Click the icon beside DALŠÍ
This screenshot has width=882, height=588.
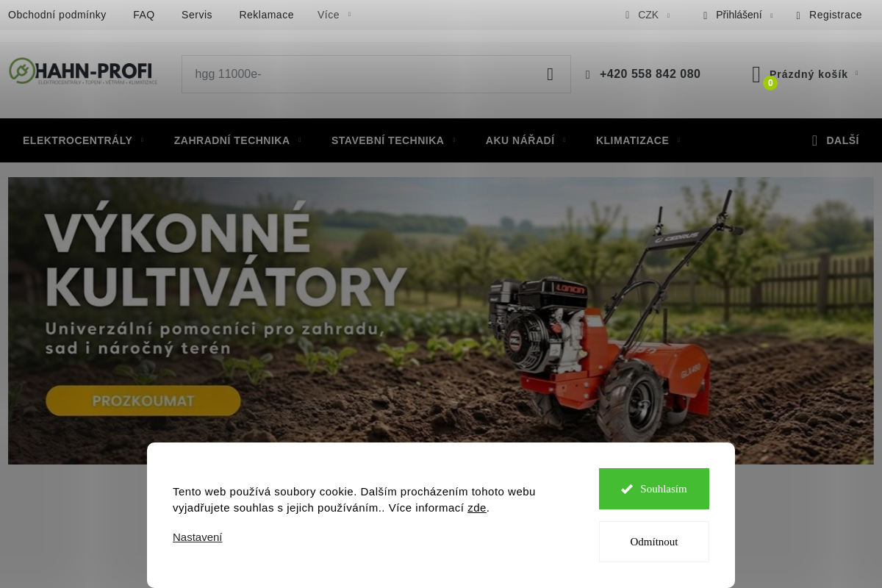(x=814, y=140)
